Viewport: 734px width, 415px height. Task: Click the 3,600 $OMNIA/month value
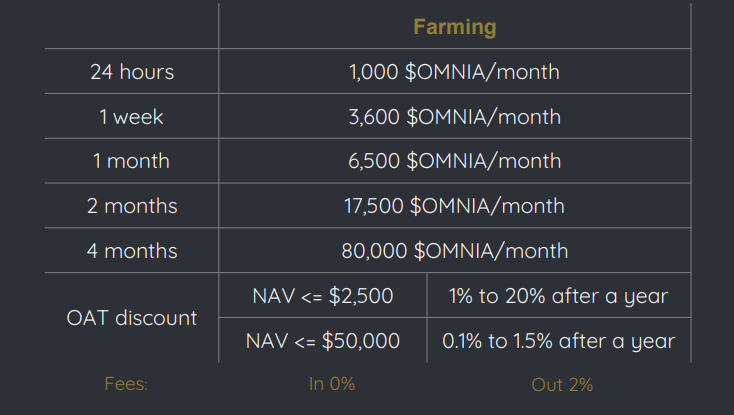click(x=455, y=117)
